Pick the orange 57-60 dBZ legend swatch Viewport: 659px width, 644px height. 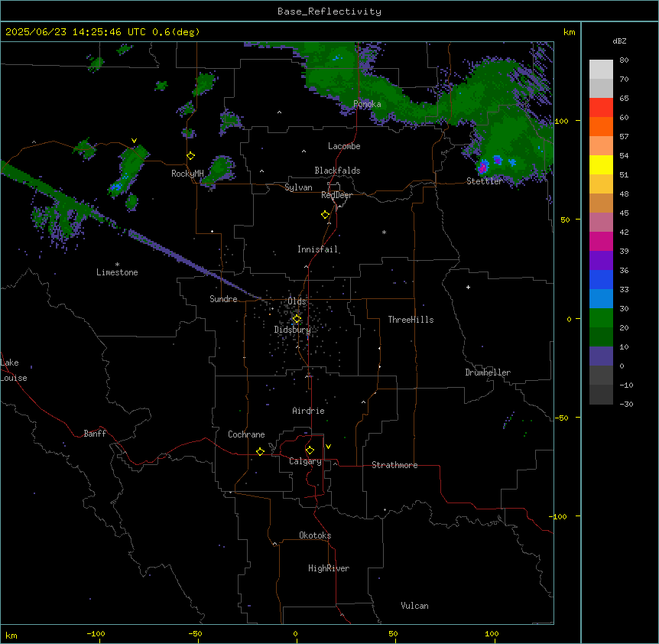(x=601, y=126)
